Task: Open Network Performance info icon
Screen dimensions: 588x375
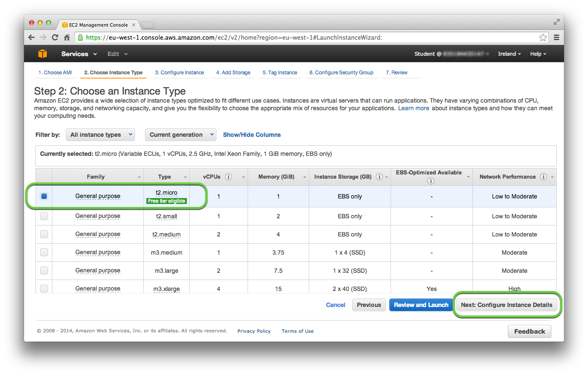Action: pos(543,177)
